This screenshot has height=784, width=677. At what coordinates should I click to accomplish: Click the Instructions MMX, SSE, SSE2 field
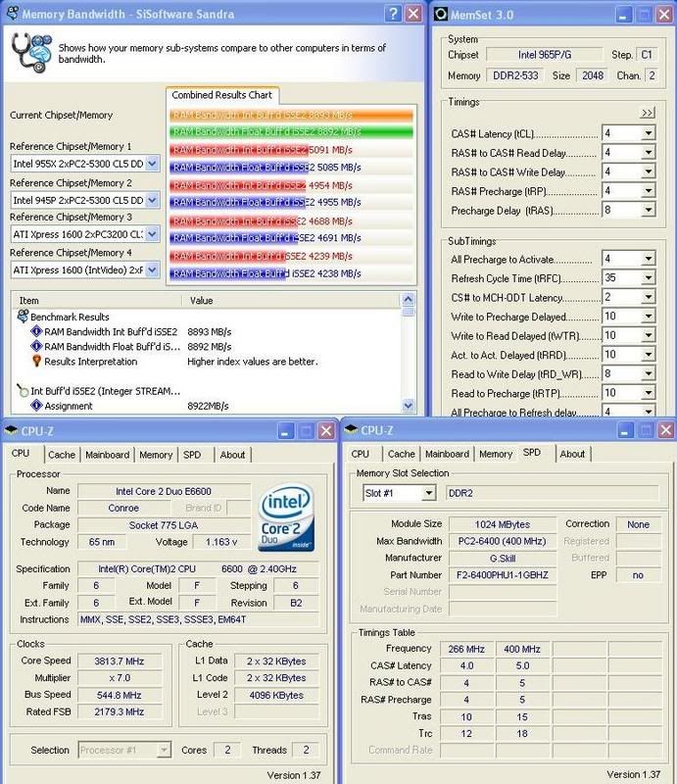pyautogui.click(x=198, y=619)
